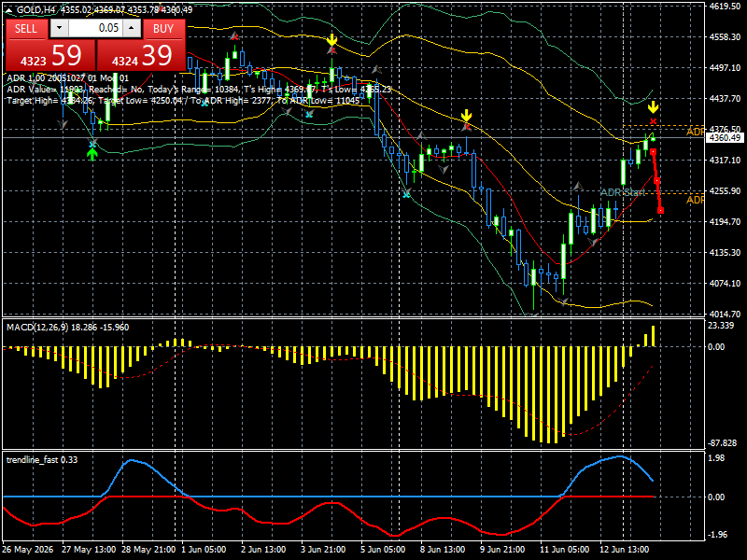Screen dimensions: 747x560
Task: Select the yellow sell arrow above 8 Jun candles
Action: pyautogui.click(x=466, y=115)
